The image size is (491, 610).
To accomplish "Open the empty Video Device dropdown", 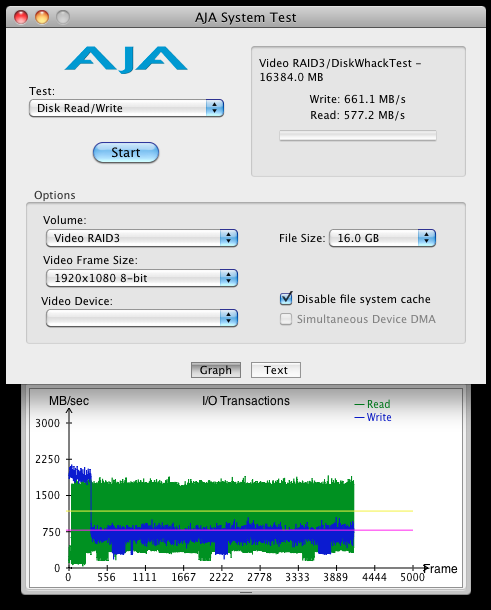I will pos(142,318).
